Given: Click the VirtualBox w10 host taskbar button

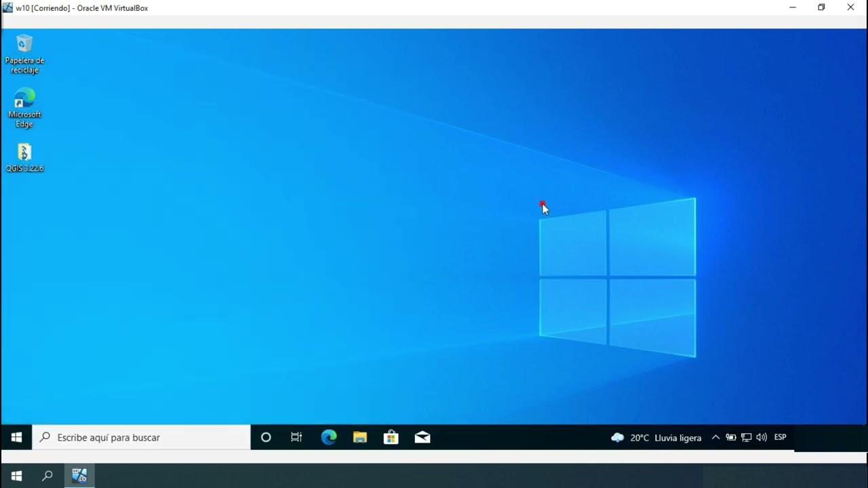Looking at the screenshot, I should click(79, 476).
